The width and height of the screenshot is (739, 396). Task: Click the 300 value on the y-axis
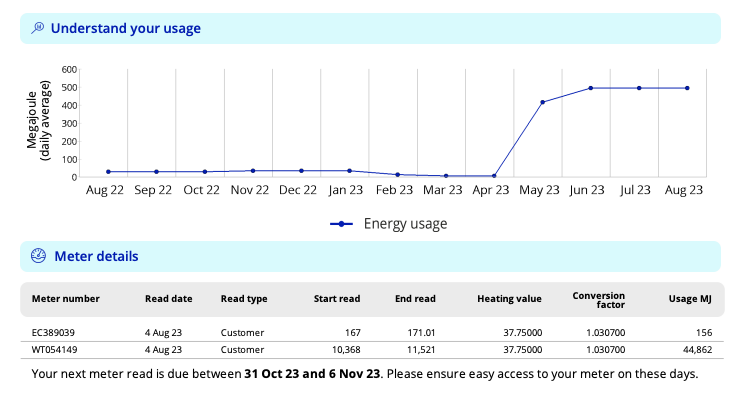69,124
